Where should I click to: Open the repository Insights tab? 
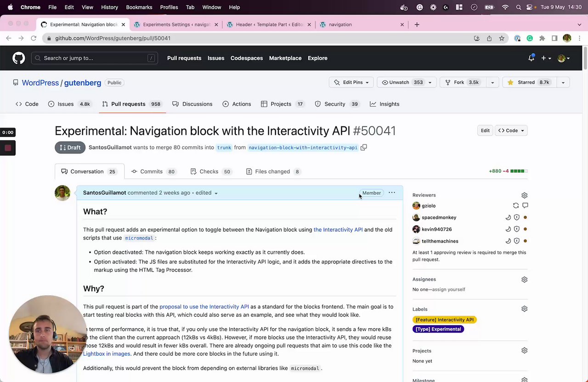(384, 104)
